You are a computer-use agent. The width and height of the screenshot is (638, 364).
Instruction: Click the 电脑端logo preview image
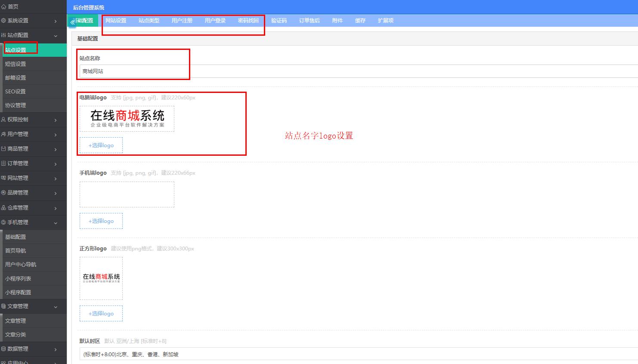tap(127, 119)
